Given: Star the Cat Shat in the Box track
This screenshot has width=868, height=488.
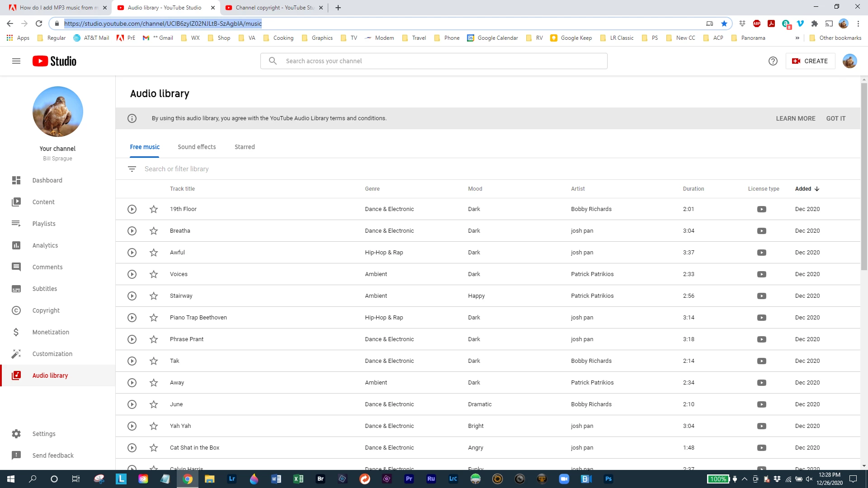Looking at the screenshot, I should [154, 448].
